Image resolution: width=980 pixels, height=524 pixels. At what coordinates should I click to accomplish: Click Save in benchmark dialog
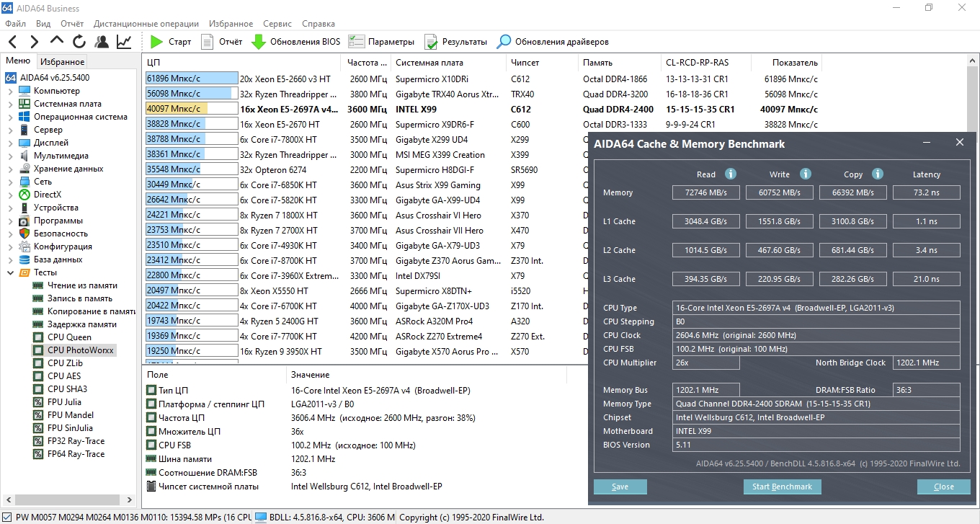tap(620, 487)
